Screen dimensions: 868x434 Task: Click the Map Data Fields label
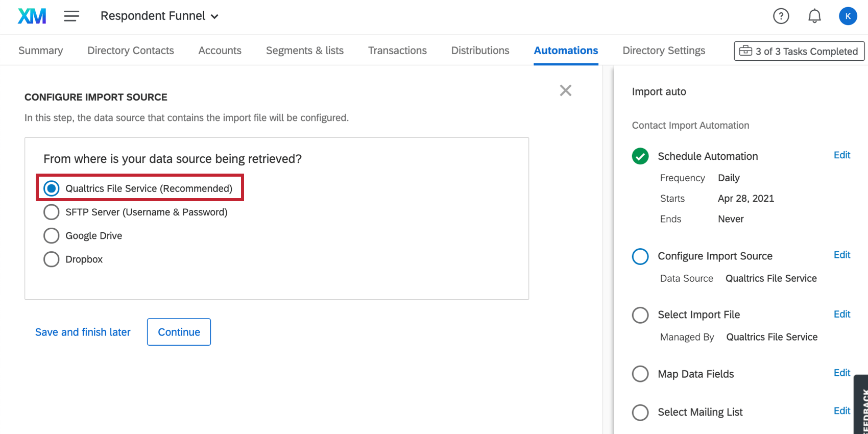(x=695, y=374)
